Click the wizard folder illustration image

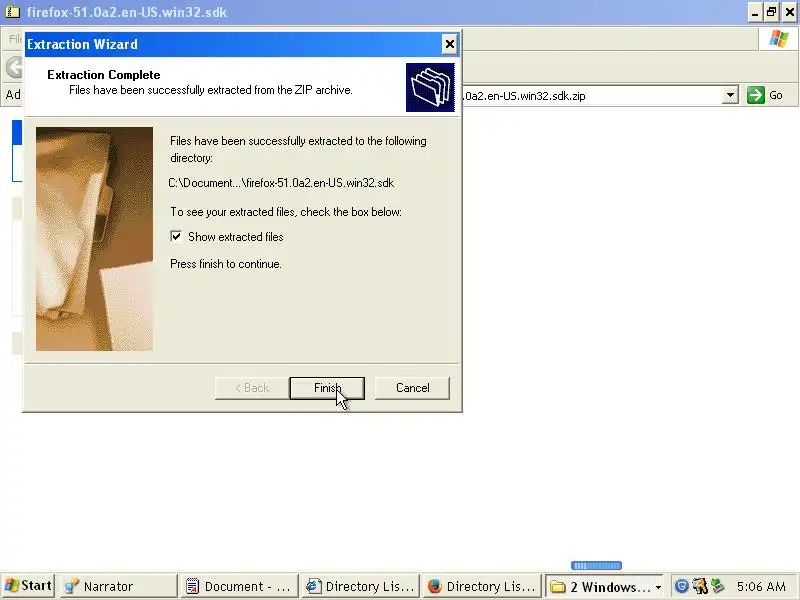94,239
